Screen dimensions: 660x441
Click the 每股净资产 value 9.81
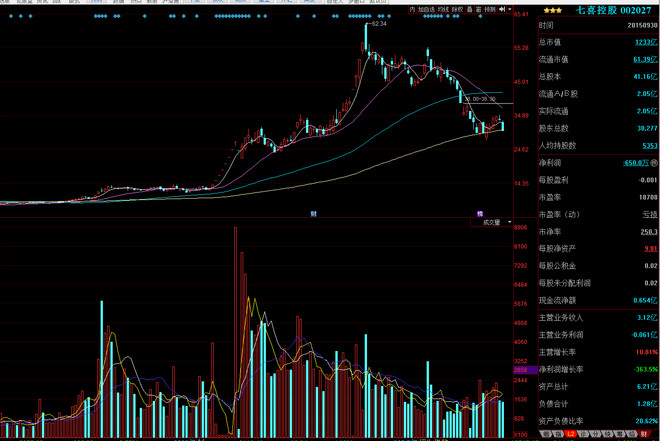coord(651,249)
